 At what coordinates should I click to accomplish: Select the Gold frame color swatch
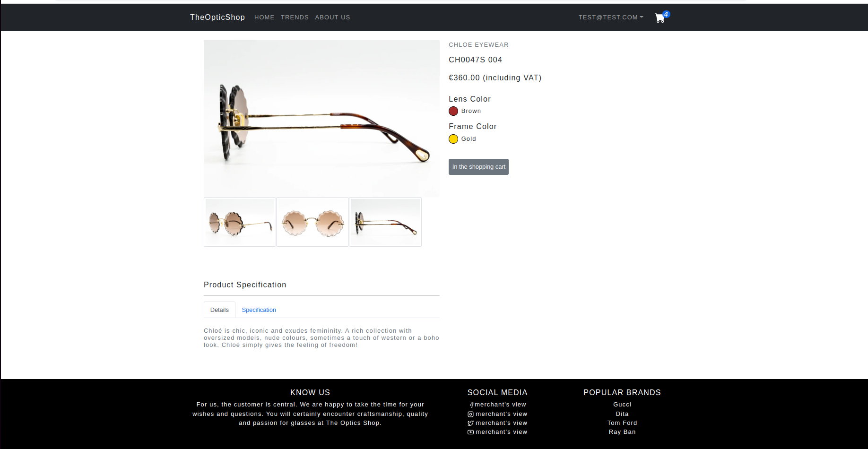pos(453,139)
